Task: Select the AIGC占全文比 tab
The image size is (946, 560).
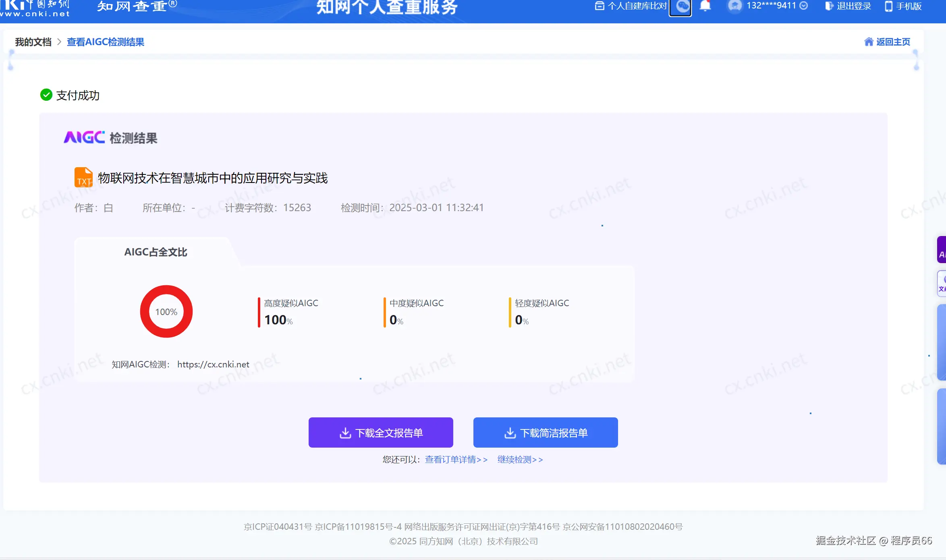Action: [156, 252]
